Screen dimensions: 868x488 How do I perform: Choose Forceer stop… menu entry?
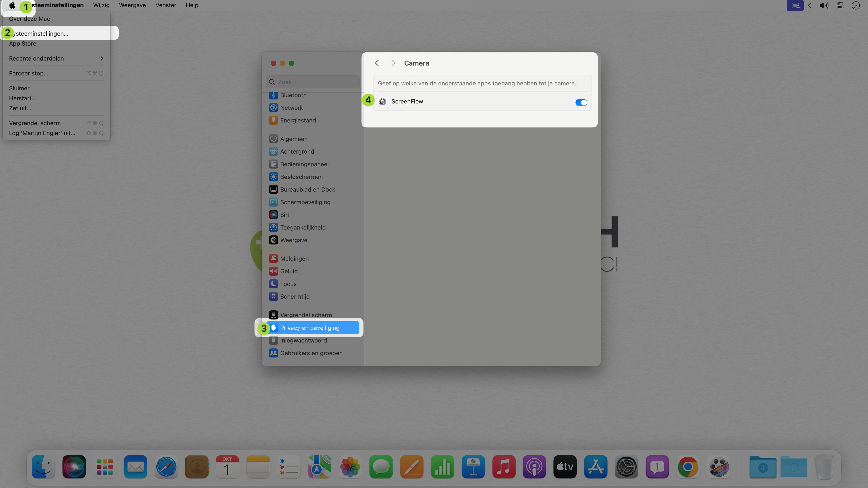[56, 73]
